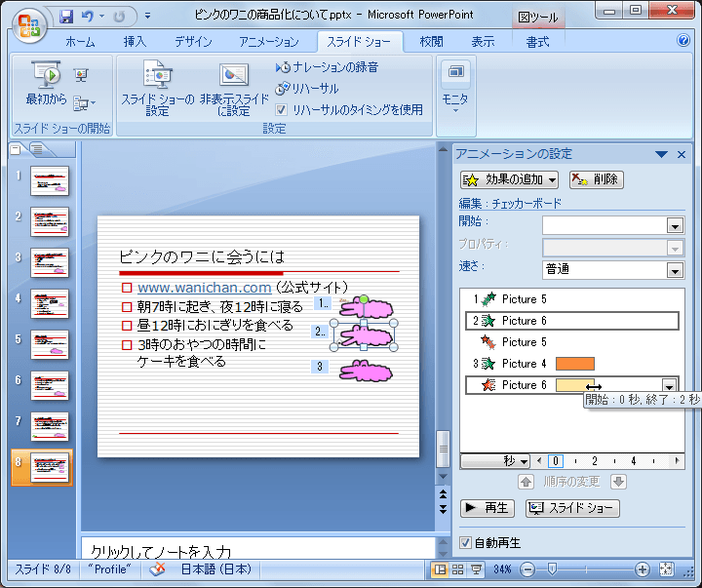This screenshot has width=702, height=588.
Task: Toggle the 自動再生 checkbox
Action: [x=466, y=543]
